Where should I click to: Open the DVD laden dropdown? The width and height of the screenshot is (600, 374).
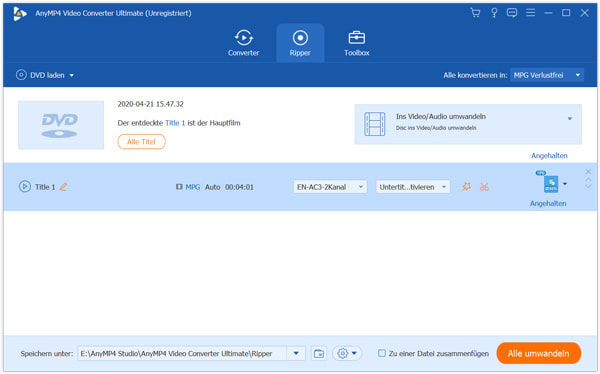pos(45,75)
